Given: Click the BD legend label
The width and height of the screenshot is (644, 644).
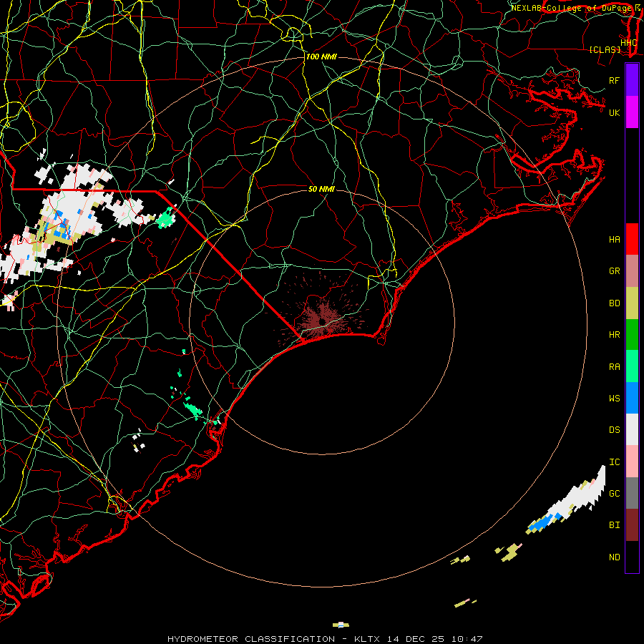Looking at the screenshot, I should [x=614, y=303].
